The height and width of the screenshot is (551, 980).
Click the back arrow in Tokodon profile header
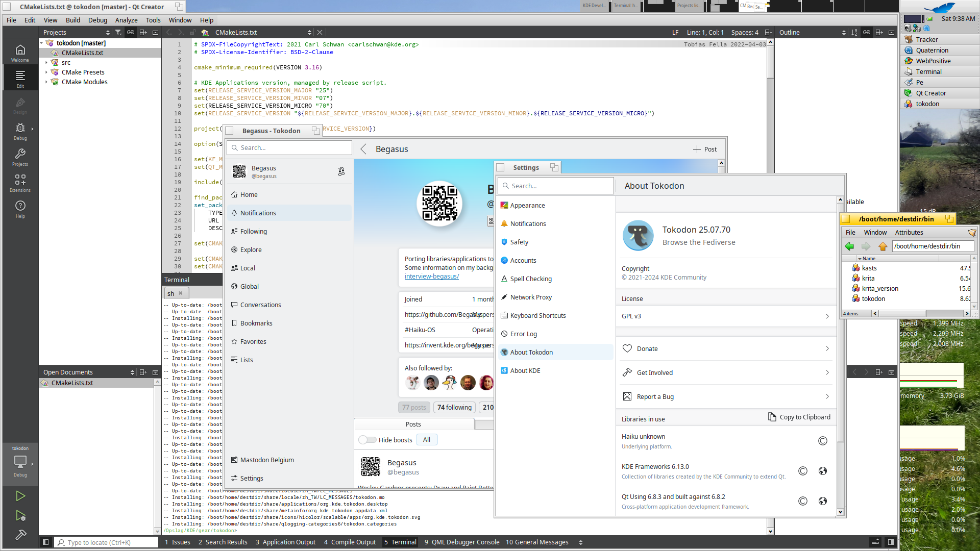click(363, 149)
